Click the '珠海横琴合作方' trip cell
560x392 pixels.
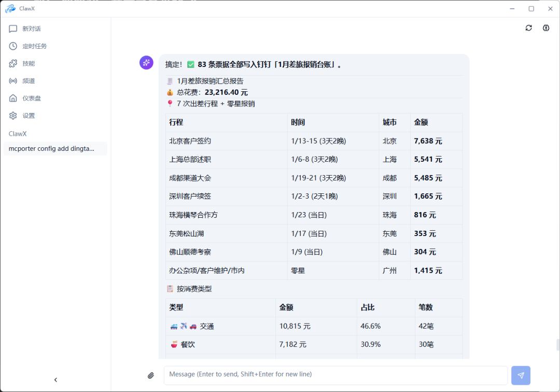227,215
